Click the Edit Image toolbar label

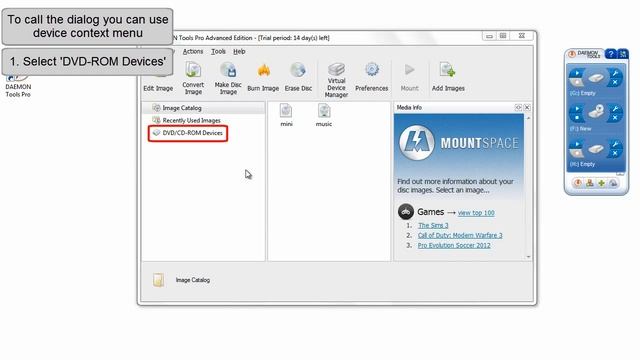[158, 88]
